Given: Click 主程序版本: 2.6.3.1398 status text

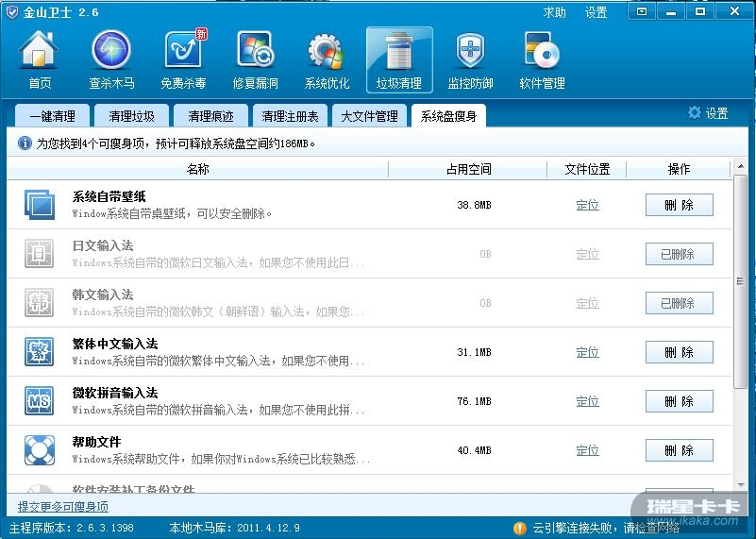Looking at the screenshot, I should click(x=72, y=528).
